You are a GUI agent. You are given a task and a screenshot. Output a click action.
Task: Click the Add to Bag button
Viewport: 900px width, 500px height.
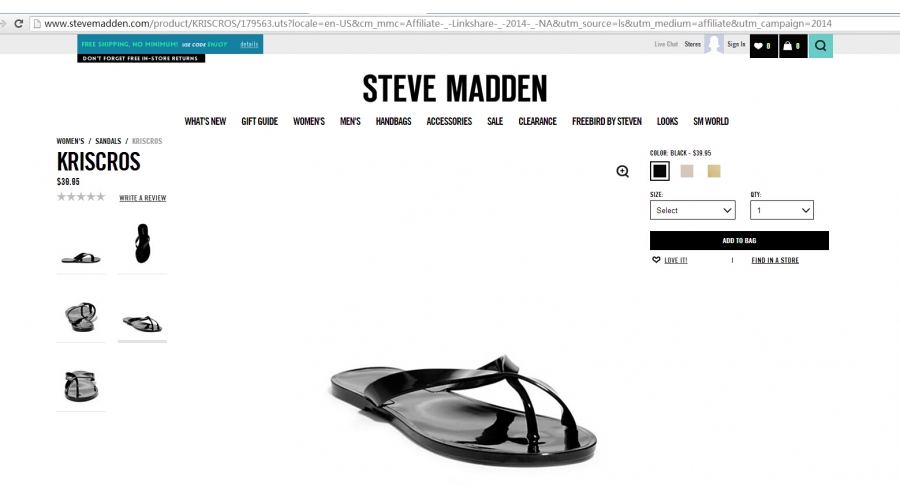[x=739, y=241]
